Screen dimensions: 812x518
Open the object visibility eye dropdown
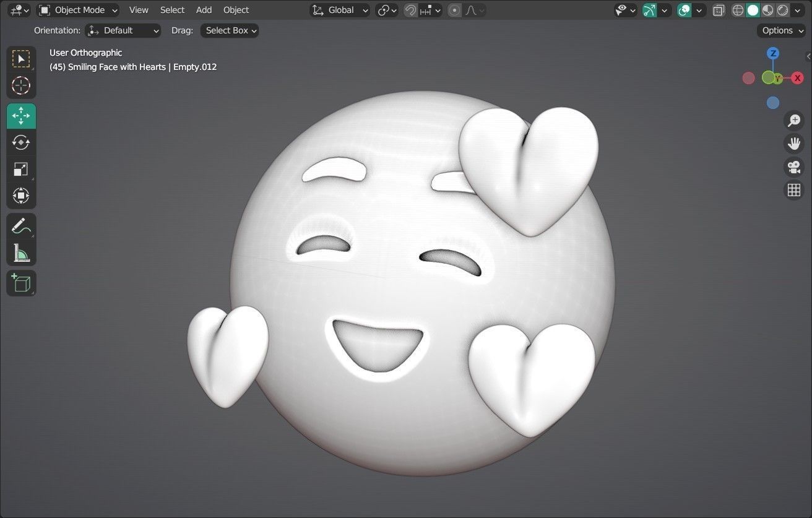(x=626, y=10)
